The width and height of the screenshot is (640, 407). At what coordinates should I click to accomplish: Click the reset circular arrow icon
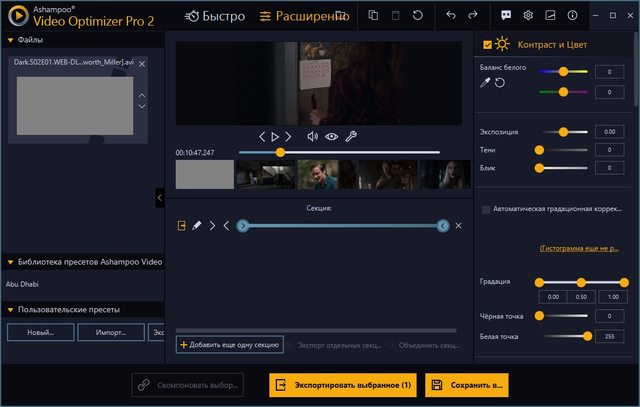(418, 16)
